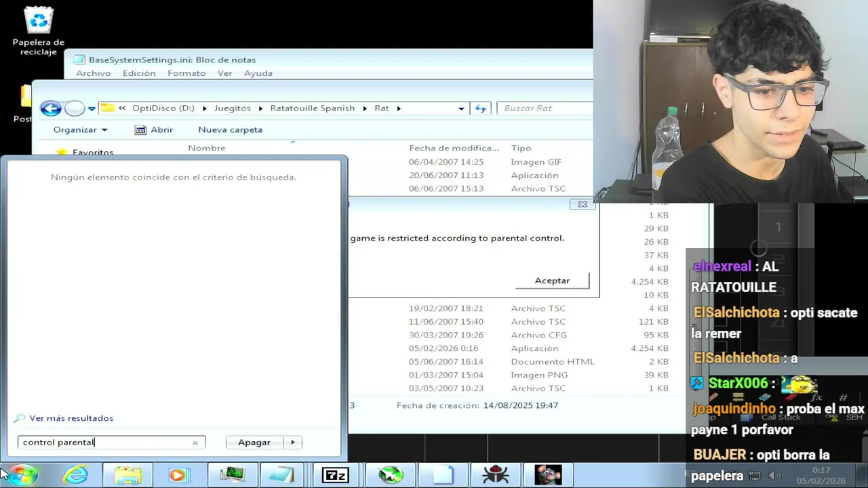
Task: Open Notepad Edición menu
Action: coord(139,73)
